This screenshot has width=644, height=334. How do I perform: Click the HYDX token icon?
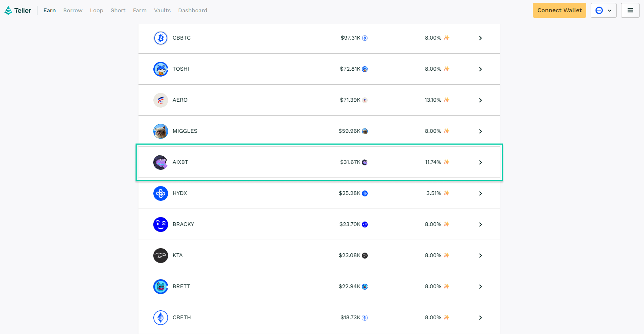point(160,193)
